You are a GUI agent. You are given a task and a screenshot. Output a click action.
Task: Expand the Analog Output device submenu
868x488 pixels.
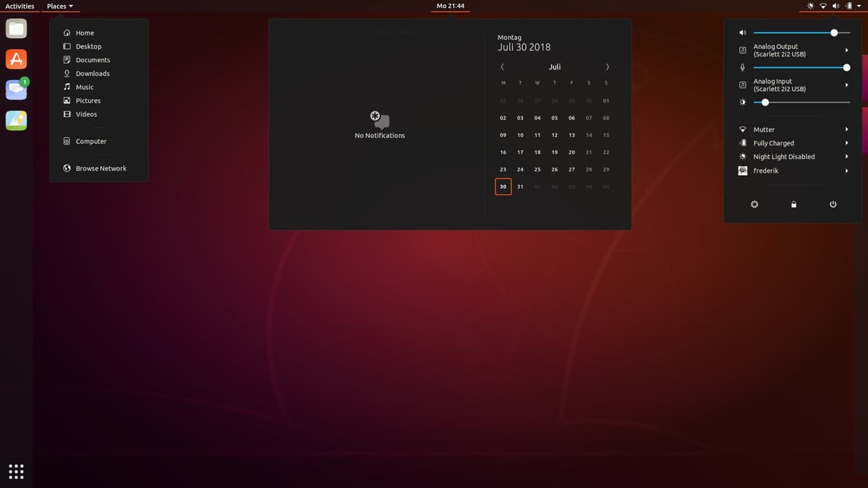[847, 51]
